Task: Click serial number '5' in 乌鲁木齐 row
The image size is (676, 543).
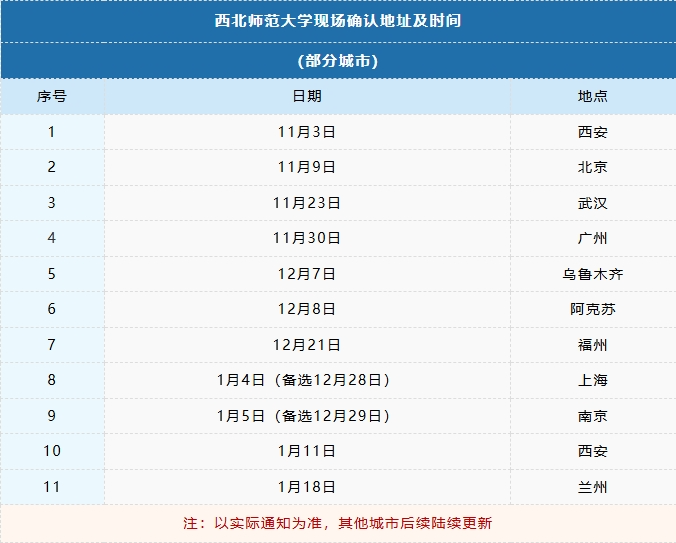Action: (52, 274)
